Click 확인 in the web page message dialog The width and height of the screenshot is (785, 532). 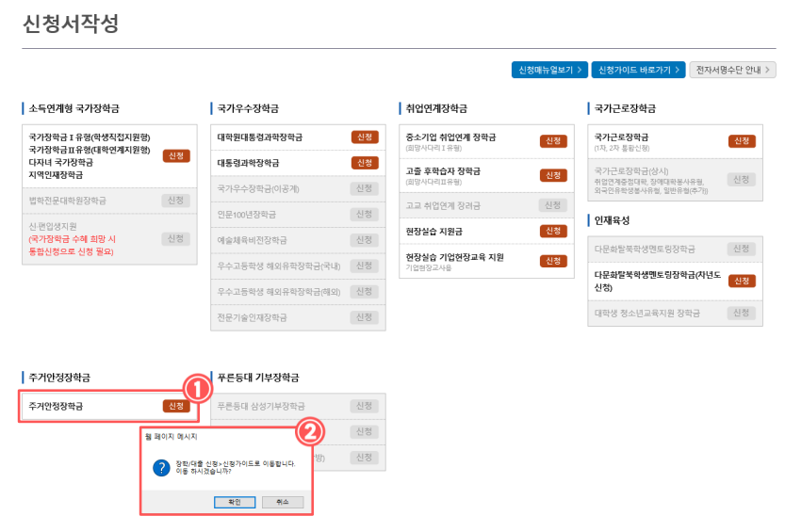point(235,502)
